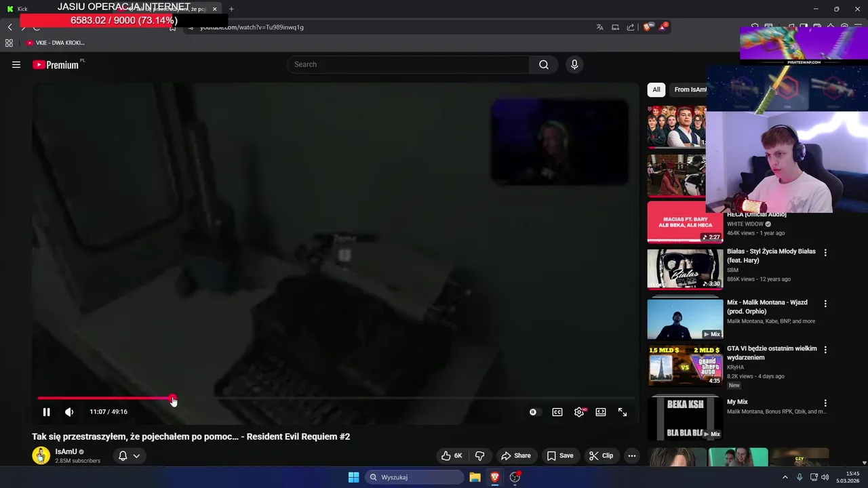Go to YouTube Premium home logo

click(x=56, y=64)
